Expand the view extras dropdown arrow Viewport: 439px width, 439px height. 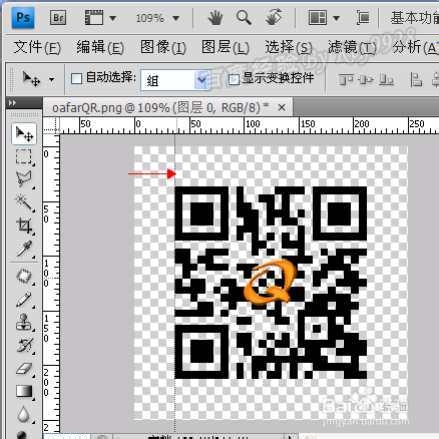[x=113, y=18]
